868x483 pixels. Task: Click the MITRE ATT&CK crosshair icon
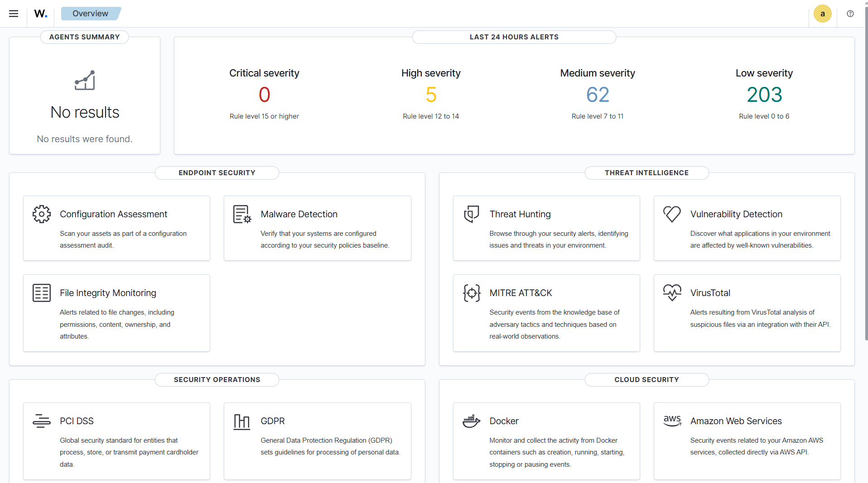[x=471, y=293]
